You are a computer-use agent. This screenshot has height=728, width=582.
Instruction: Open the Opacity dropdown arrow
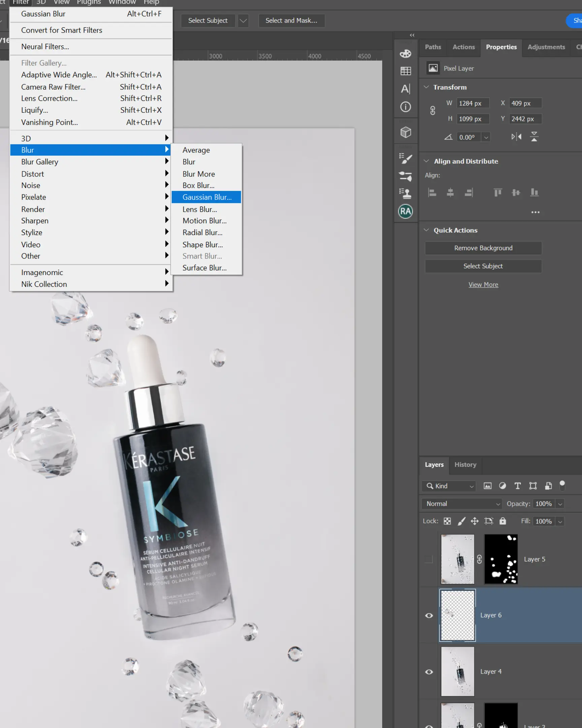coord(560,504)
